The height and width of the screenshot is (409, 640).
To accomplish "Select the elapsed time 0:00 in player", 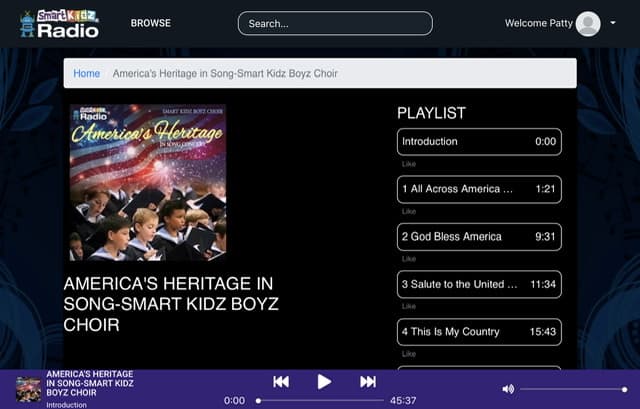I will click(234, 401).
